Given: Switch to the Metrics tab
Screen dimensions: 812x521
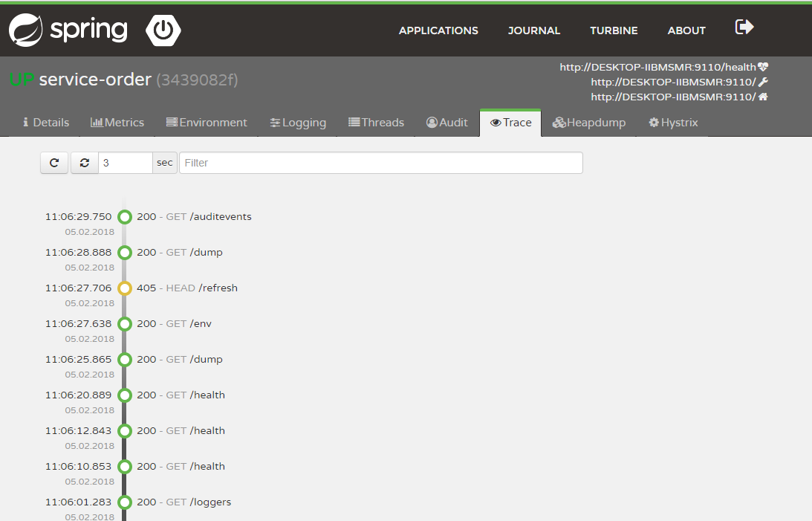Looking at the screenshot, I should click(117, 123).
